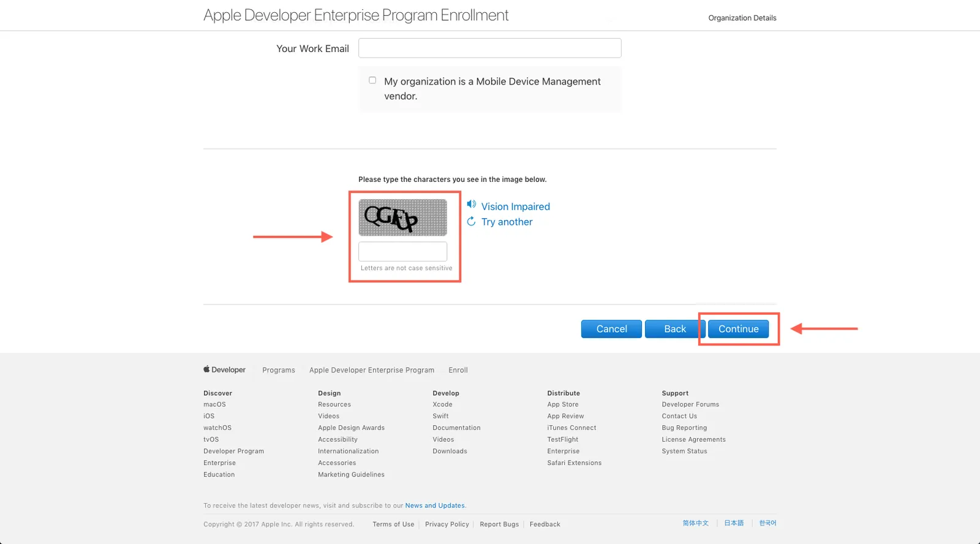The width and height of the screenshot is (980, 544).
Task: Click the Vision Impaired speaker icon
Action: pyautogui.click(x=471, y=204)
